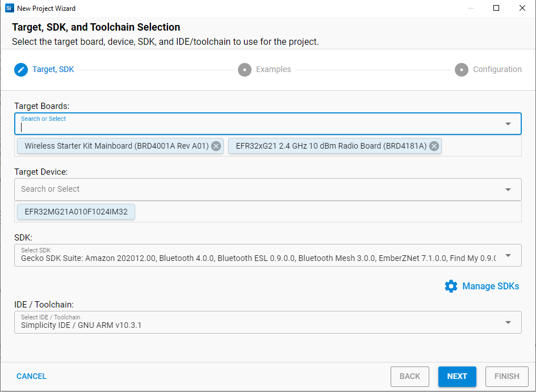Viewport: 536px width, 392px height.
Task: Maximize the New Project Wizard window
Action: [496, 8]
